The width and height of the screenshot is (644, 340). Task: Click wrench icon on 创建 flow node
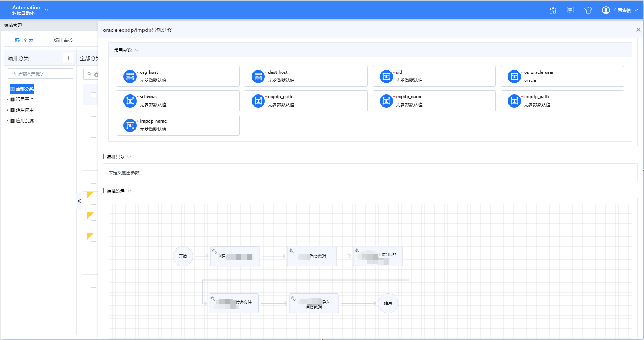[x=214, y=251]
